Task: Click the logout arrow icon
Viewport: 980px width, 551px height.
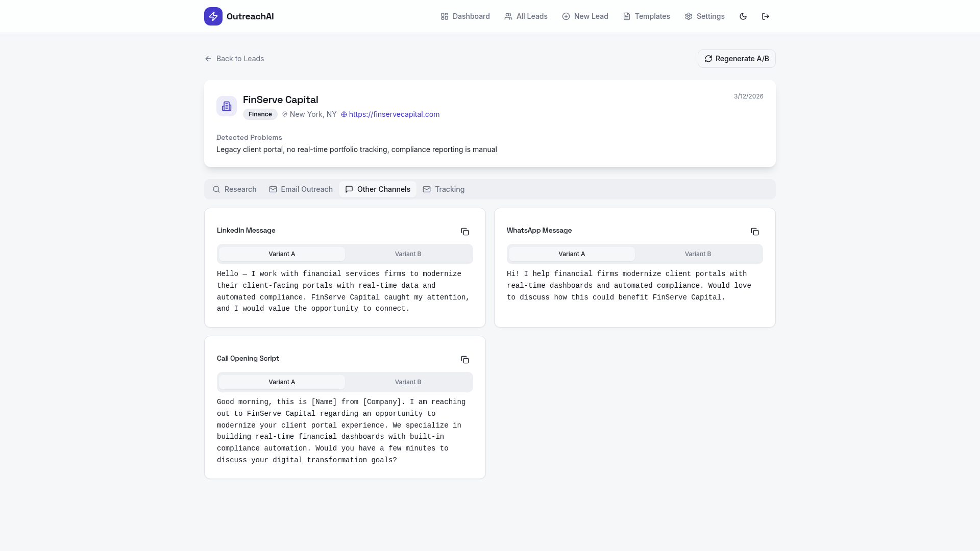Action: (766, 16)
